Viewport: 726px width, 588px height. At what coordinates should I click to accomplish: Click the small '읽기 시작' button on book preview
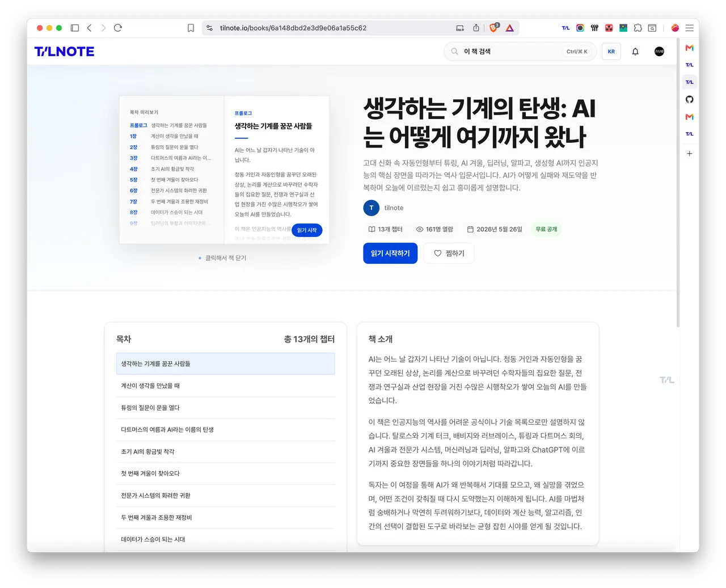point(307,230)
